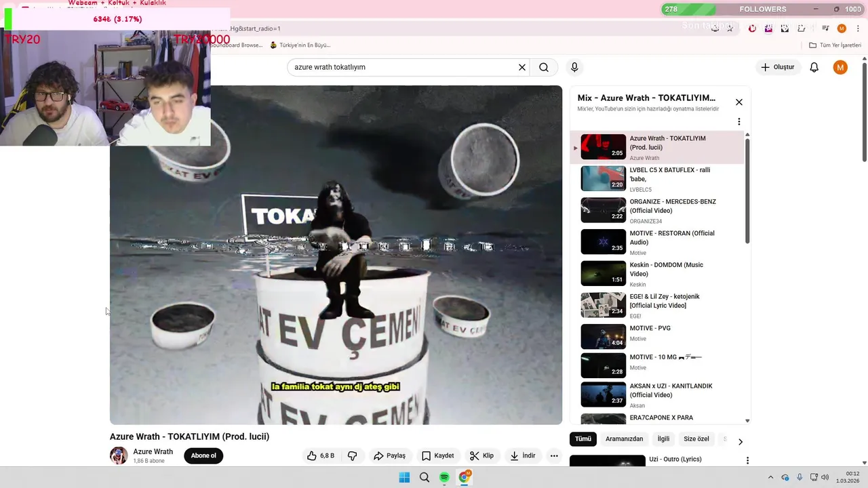Play ORGANIZE - MERCEDES-BENZ thumbnail
This screenshot has width=868, height=488.
(604, 210)
